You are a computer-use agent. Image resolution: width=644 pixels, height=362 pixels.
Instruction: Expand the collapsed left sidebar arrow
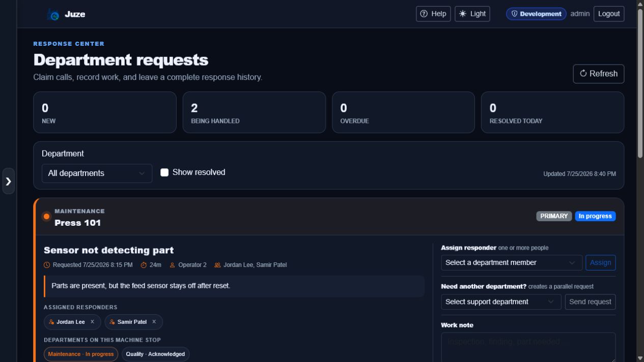coord(9,181)
